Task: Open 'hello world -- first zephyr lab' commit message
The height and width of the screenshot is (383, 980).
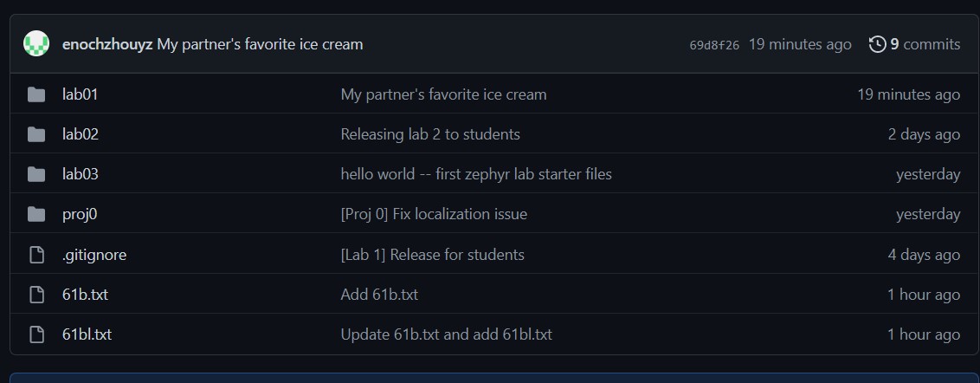Action: (476, 174)
